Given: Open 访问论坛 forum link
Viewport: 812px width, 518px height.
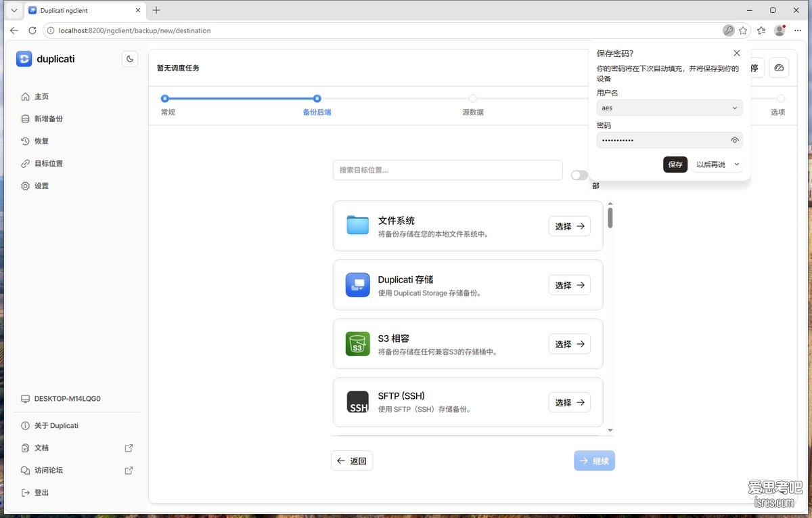Looking at the screenshot, I should [76, 470].
